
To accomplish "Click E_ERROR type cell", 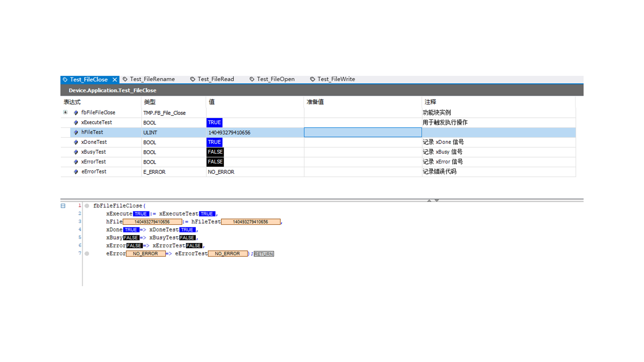I will pos(154,172).
